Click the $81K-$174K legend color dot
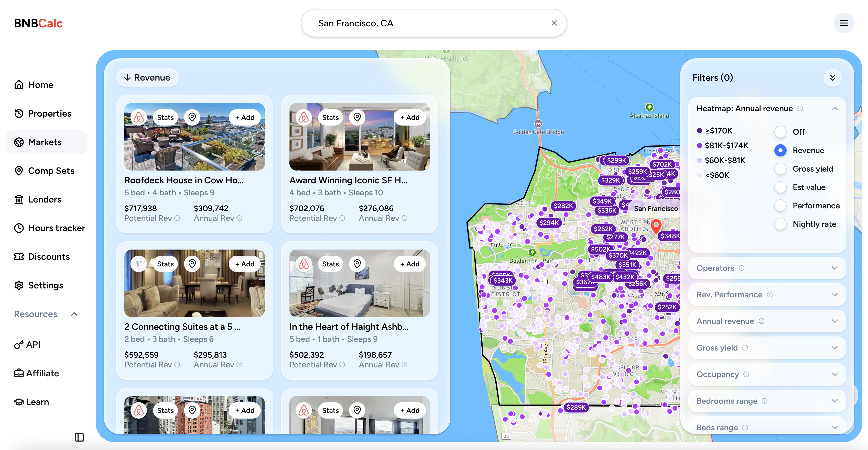 (x=700, y=145)
